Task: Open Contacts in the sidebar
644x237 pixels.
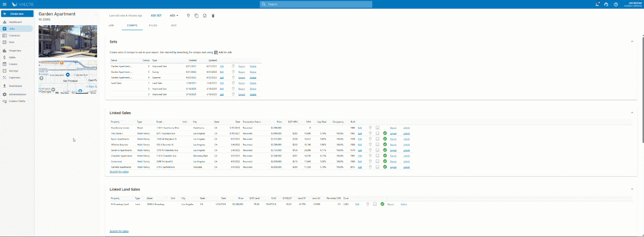Action: 14,35
